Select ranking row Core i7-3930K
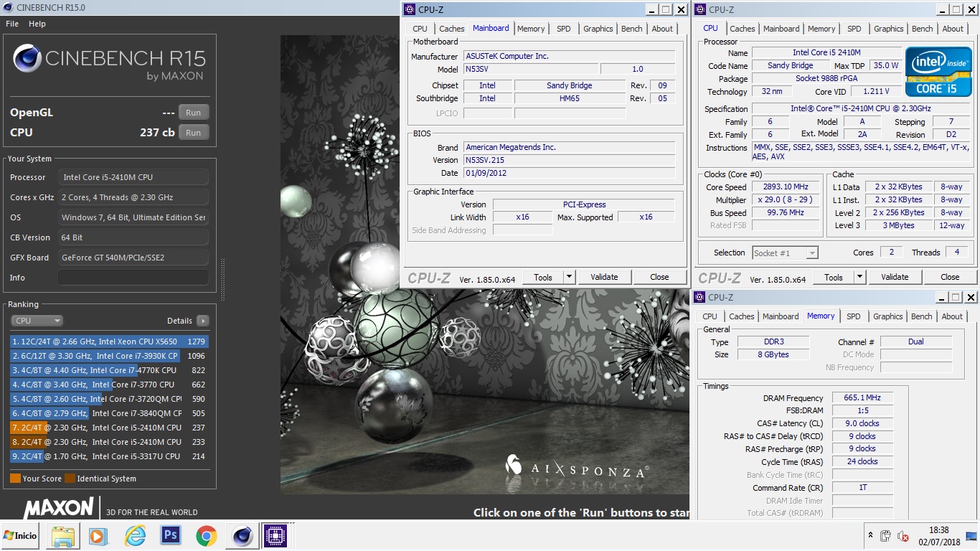 [x=109, y=356]
